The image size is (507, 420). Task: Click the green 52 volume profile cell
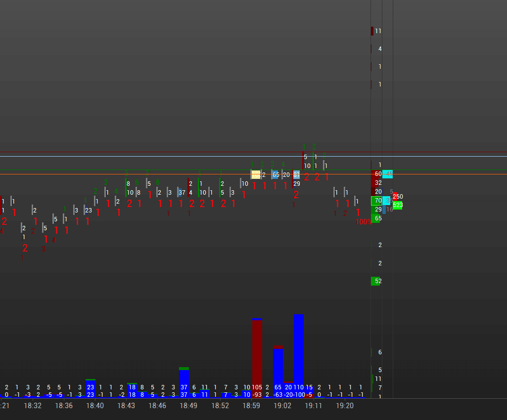(x=376, y=281)
